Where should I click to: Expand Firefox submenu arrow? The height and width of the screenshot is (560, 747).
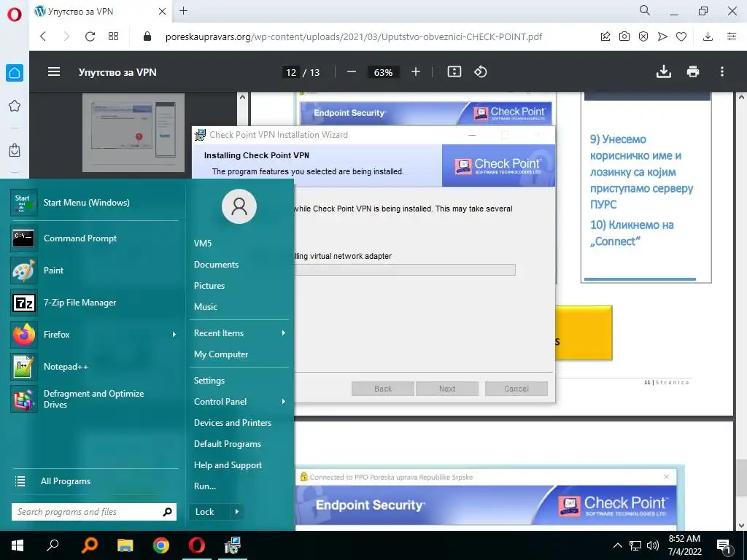174,334
